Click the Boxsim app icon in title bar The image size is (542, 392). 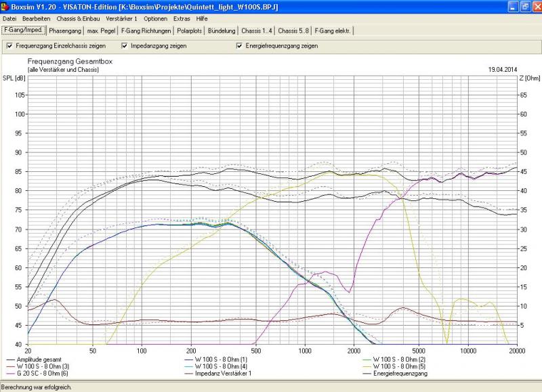click(6, 6)
